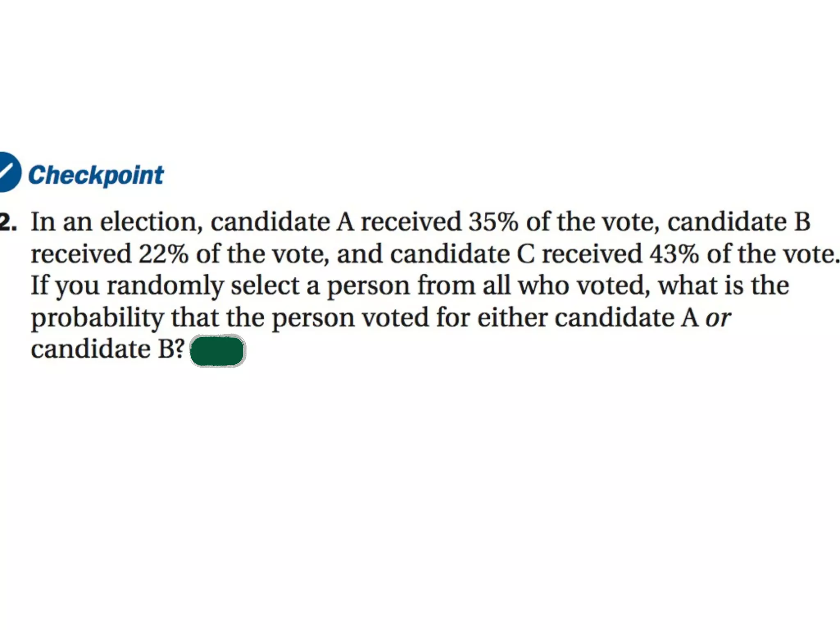The width and height of the screenshot is (840, 630).
Task: Click the words candidate C
Action: point(462,254)
